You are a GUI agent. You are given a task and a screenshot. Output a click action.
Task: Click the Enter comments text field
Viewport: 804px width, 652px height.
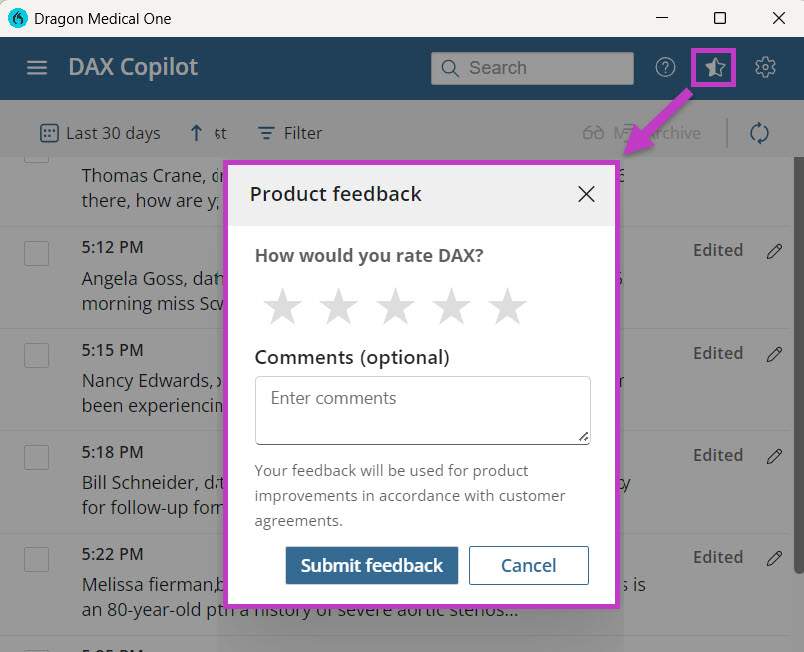tap(422, 409)
